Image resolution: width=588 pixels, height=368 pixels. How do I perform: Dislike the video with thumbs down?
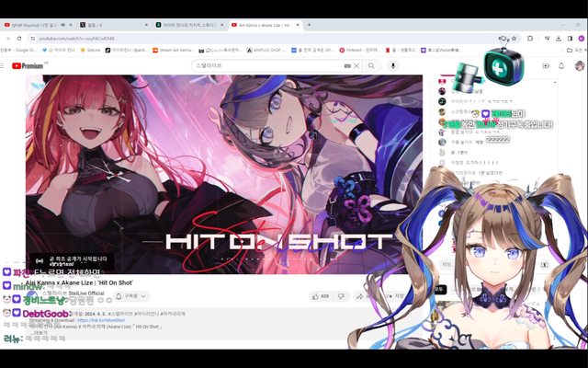[x=342, y=296]
